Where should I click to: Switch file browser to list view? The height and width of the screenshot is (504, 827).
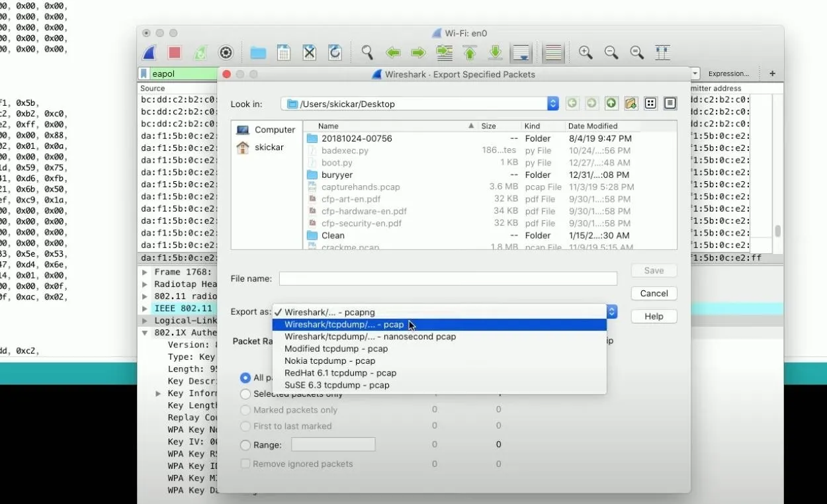click(x=650, y=103)
